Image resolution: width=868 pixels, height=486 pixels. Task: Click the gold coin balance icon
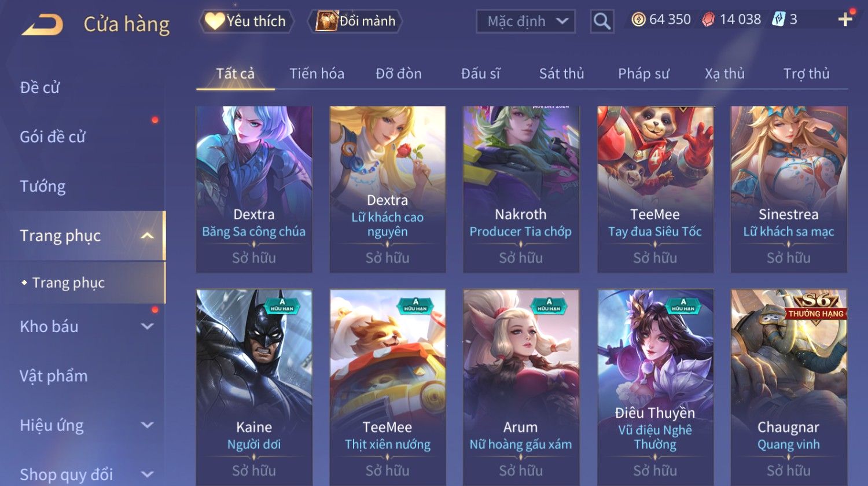point(638,20)
